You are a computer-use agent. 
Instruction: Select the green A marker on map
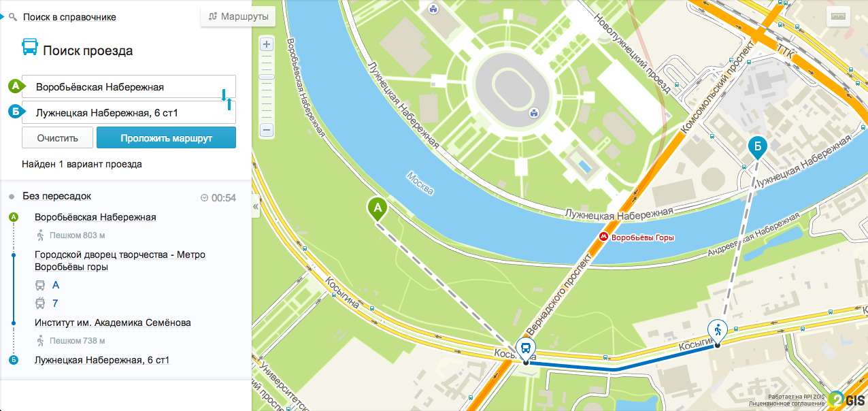point(378,208)
